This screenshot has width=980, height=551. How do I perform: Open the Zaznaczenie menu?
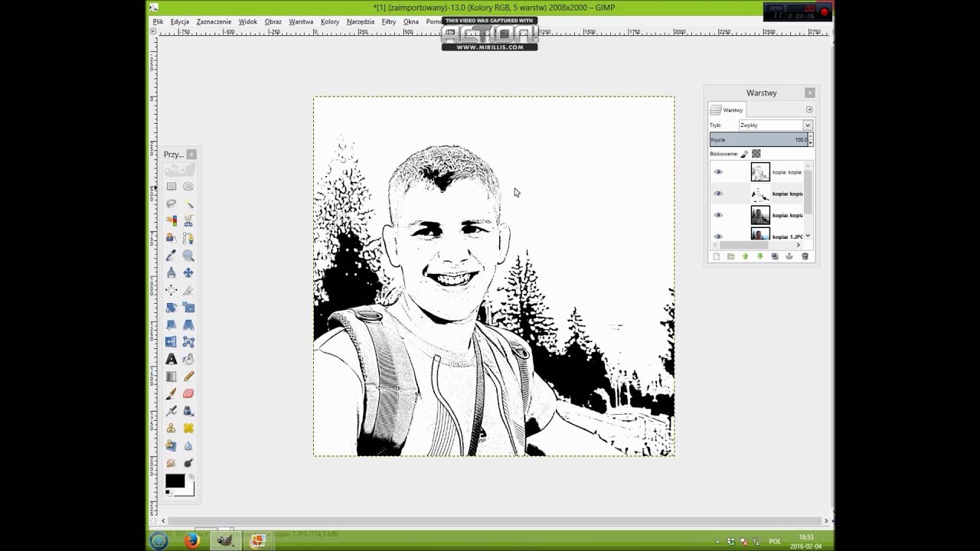click(214, 21)
